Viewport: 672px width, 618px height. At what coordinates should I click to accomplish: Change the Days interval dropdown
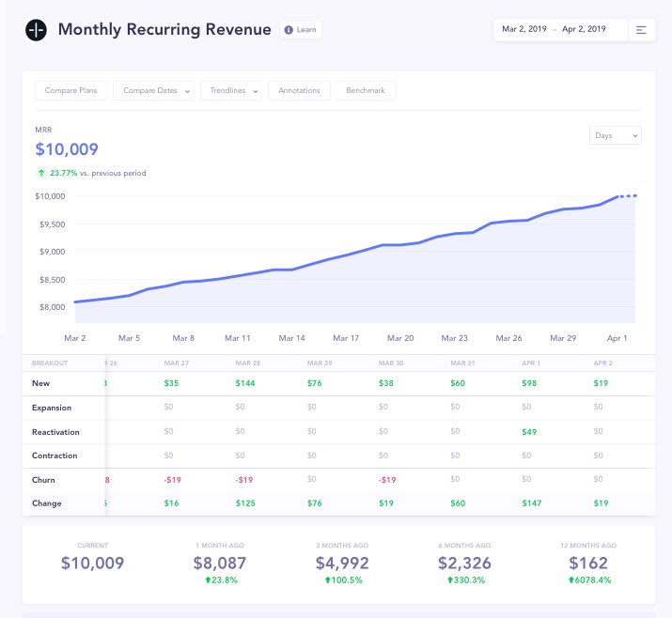[x=616, y=135]
